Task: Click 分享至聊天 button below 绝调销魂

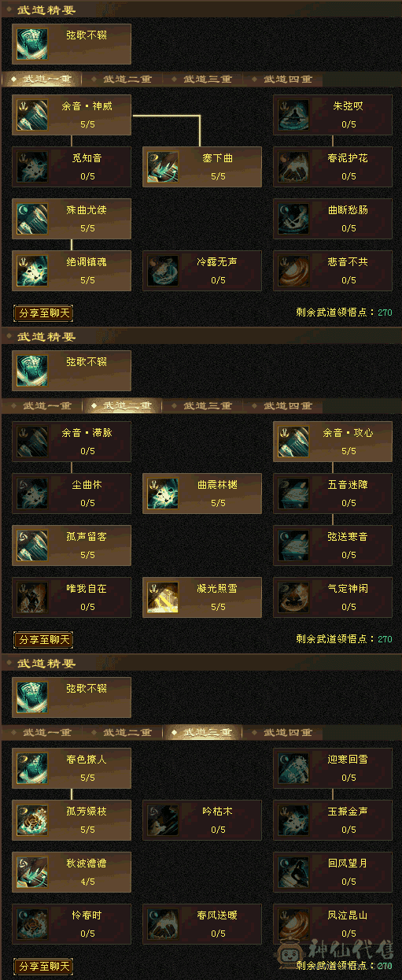Action: [x=43, y=313]
